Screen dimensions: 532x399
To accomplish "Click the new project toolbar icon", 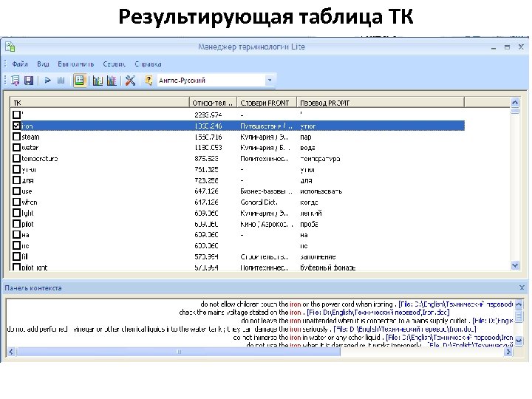I will click(x=16, y=81).
